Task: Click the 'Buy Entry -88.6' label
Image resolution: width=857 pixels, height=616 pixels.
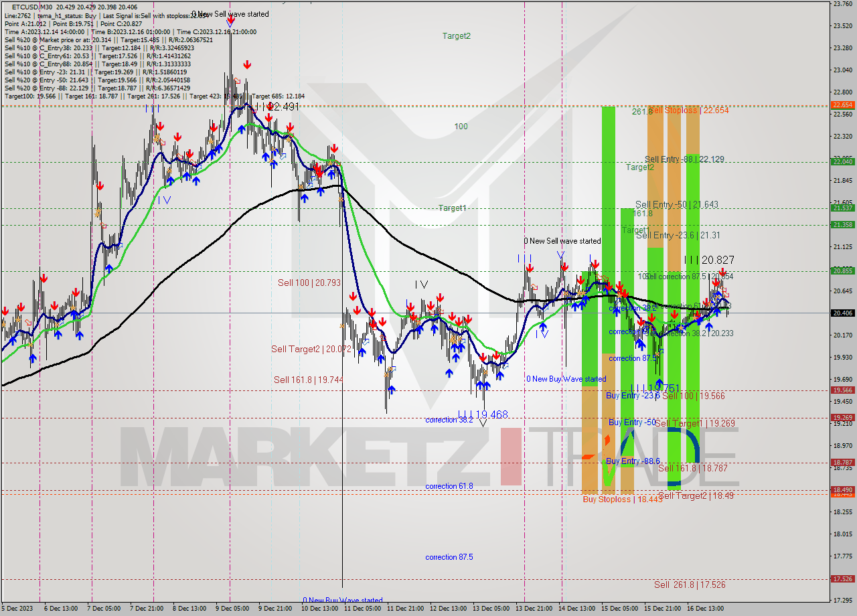Action: tap(633, 461)
